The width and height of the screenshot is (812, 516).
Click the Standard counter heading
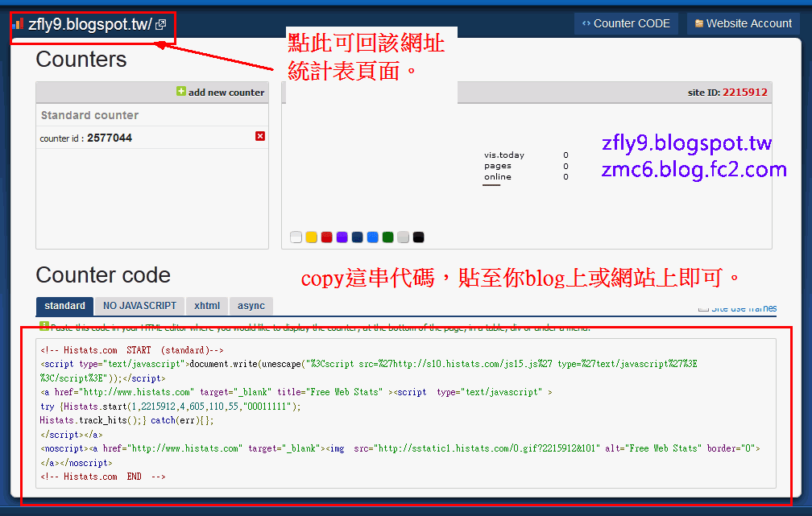tap(89, 115)
